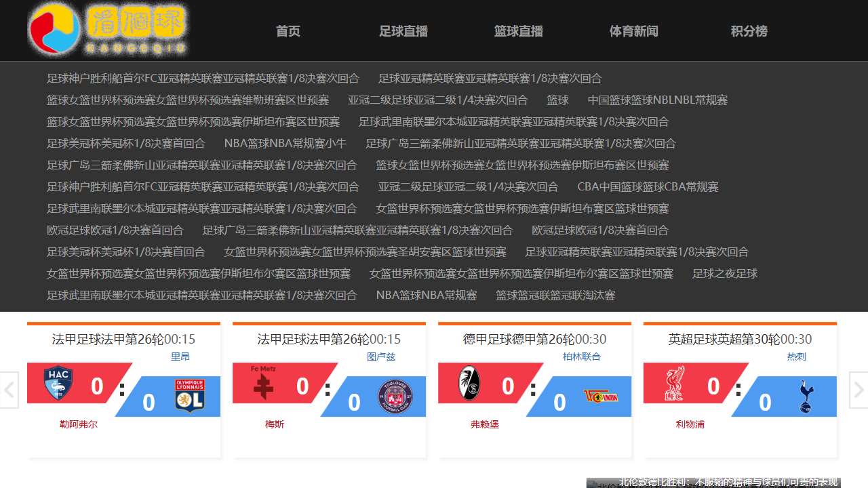The height and width of the screenshot is (488, 868).
Task: Open the 中国篮球篮球NBLNBL常规赛 link
Action: click(x=657, y=100)
